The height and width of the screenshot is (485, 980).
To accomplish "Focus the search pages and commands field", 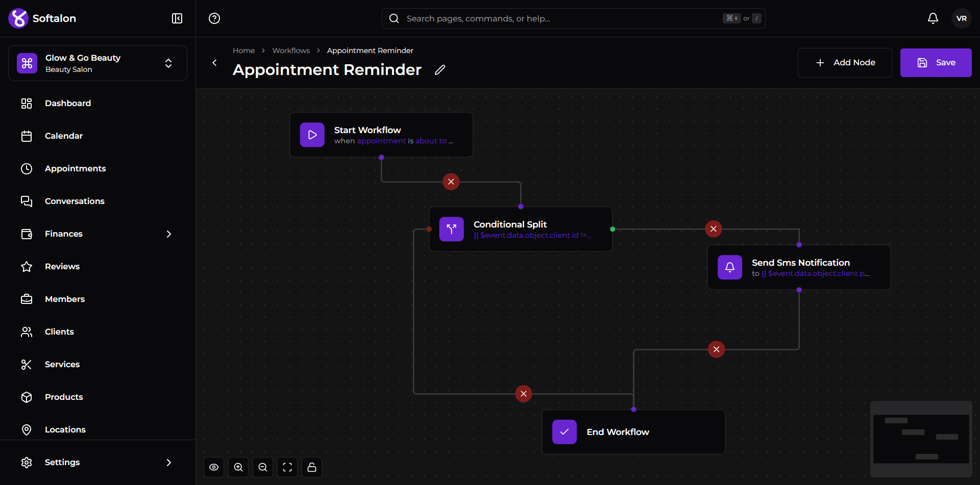I will point(574,18).
